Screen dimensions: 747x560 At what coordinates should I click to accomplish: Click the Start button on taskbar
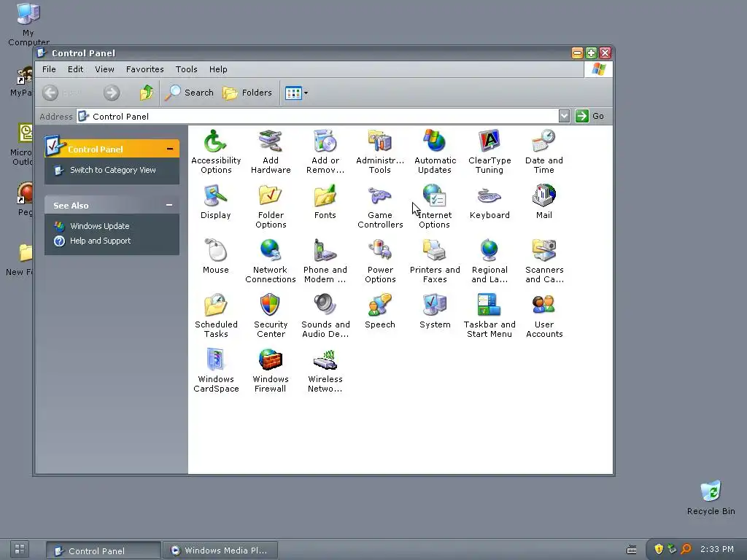pos(20,549)
